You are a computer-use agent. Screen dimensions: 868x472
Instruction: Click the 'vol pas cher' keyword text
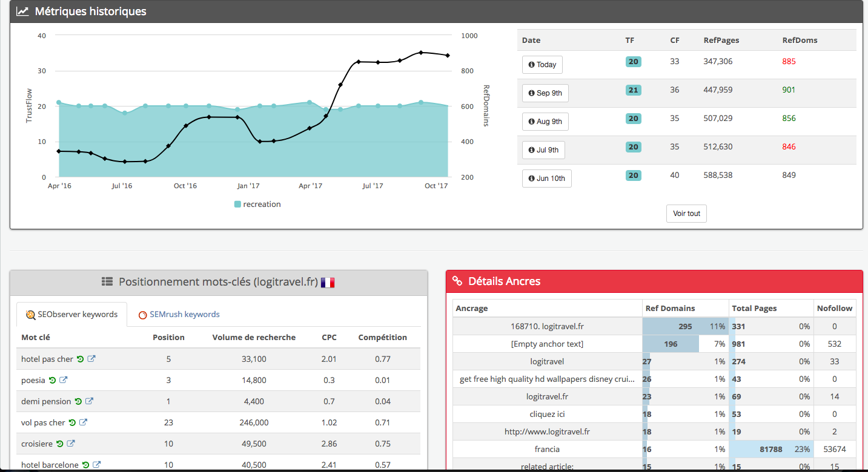(x=43, y=423)
